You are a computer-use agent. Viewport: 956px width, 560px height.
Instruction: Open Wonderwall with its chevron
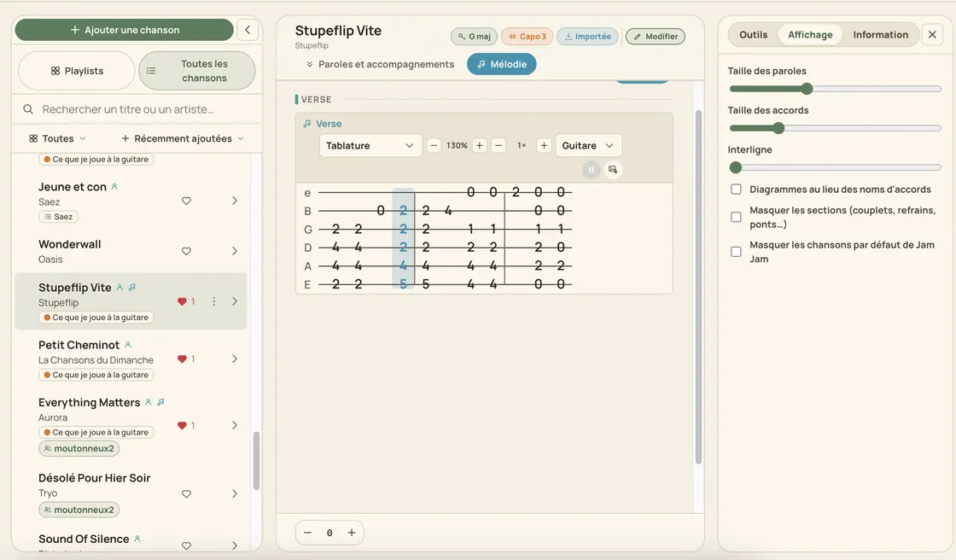[235, 251]
